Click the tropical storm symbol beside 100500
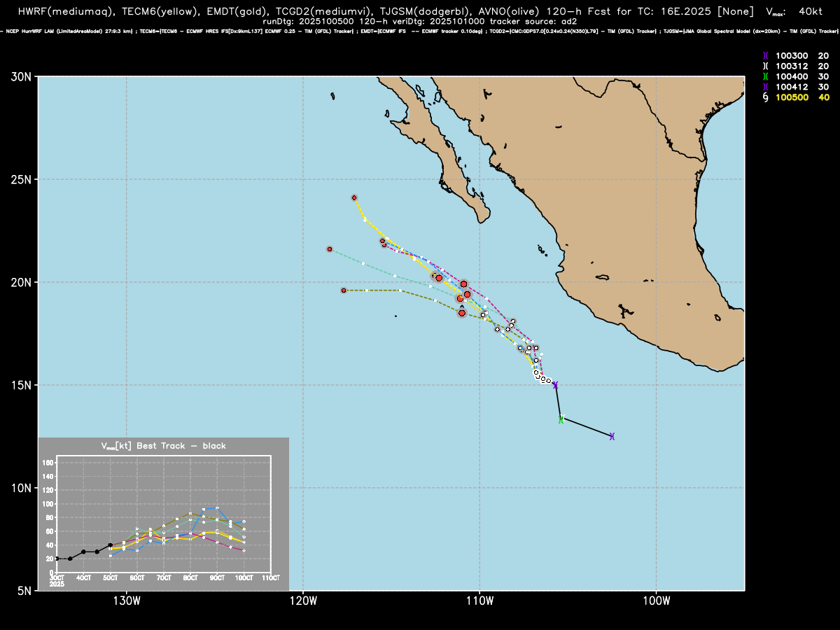The width and height of the screenshot is (840, 630). pyautogui.click(x=766, y=97)
